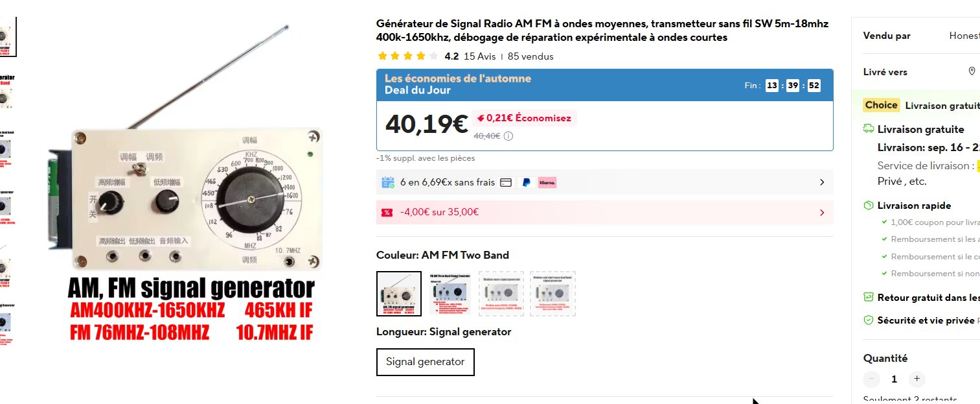Select the AM FM Two Band color option

tap(399, 294)
